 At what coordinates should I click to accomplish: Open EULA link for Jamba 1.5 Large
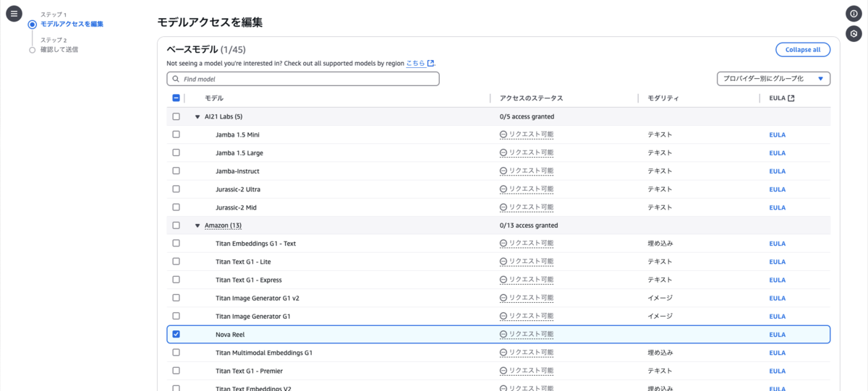[777, 152]
